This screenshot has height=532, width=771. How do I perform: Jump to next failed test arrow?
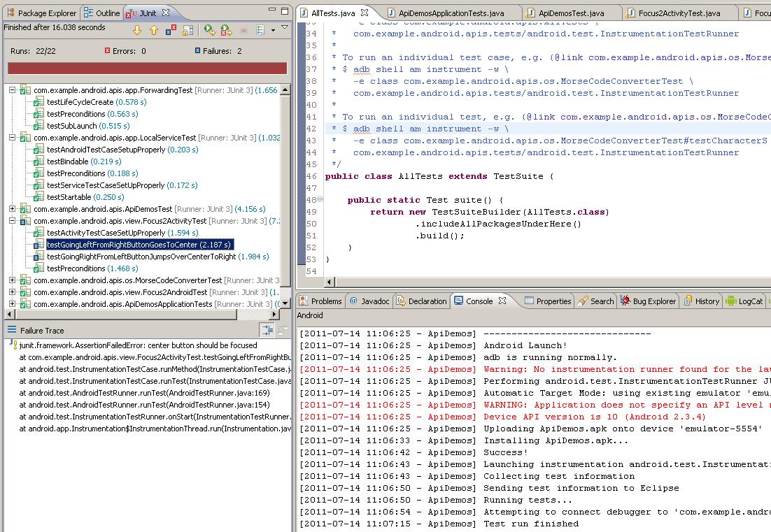tap(137, 30)
